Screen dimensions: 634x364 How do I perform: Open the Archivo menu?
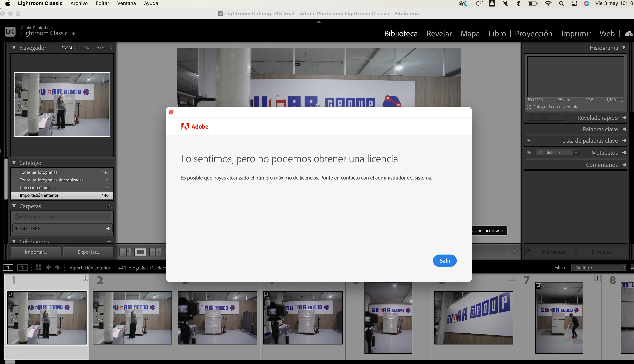[x=79, y=3]
